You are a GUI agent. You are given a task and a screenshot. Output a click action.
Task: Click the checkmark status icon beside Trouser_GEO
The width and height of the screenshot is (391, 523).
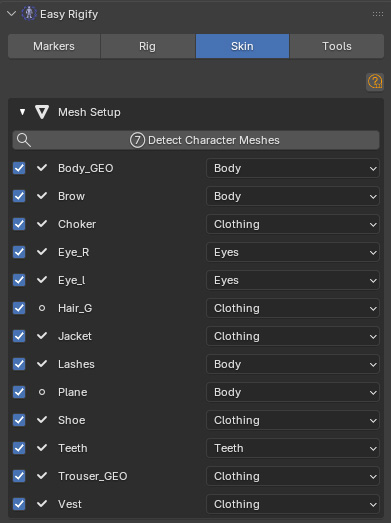coord(42,476)
